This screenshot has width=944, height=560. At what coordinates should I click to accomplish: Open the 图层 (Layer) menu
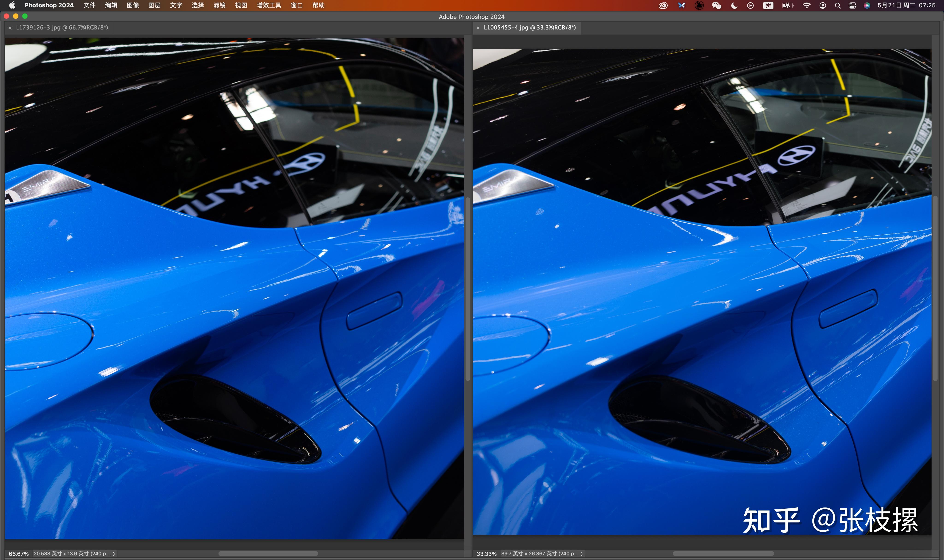(154, 5)
